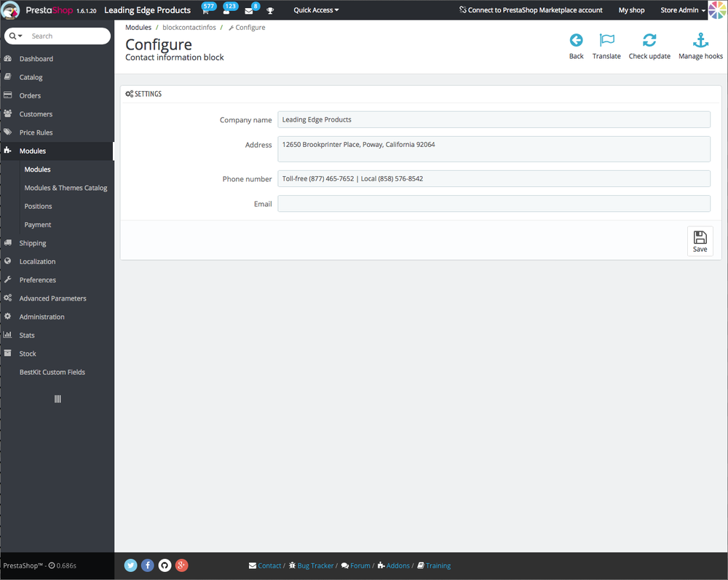Open the Advanced Parameters menu
Screen dimensions: 728x580
click(52, 298)
